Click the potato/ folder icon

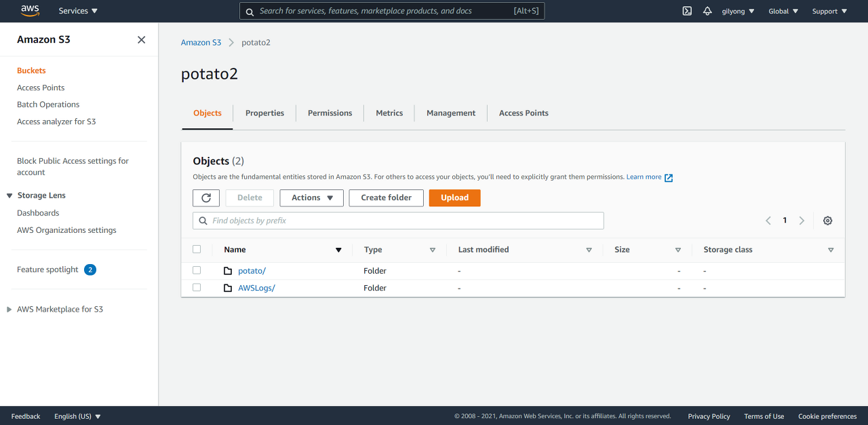coord(228,271)
